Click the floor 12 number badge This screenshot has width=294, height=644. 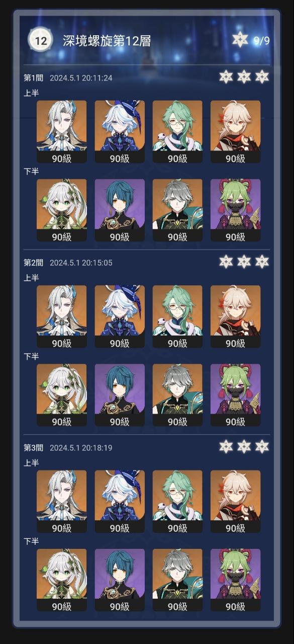pyautogui.click(x=41, y=41)
